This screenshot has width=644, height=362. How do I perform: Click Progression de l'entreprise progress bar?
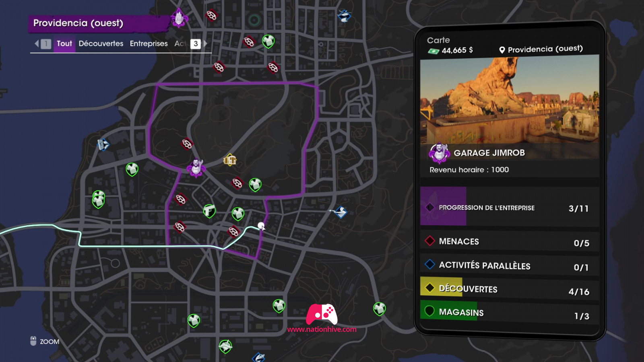click(510, 207)
